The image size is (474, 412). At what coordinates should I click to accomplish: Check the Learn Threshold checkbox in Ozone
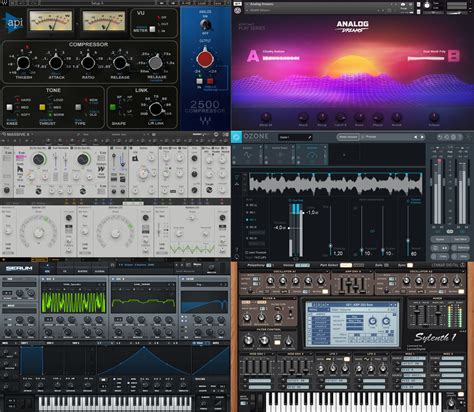[x=247, y=252]
